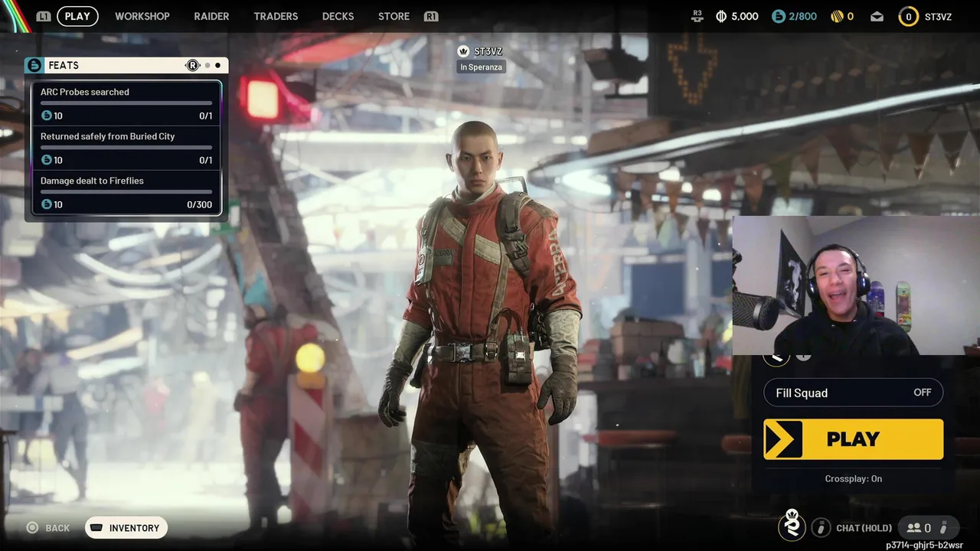Click Damage dealt to Fireflies progress bar
Image resolution: width=980 pixels, height=551 pixels.
[x=126, y=191]
